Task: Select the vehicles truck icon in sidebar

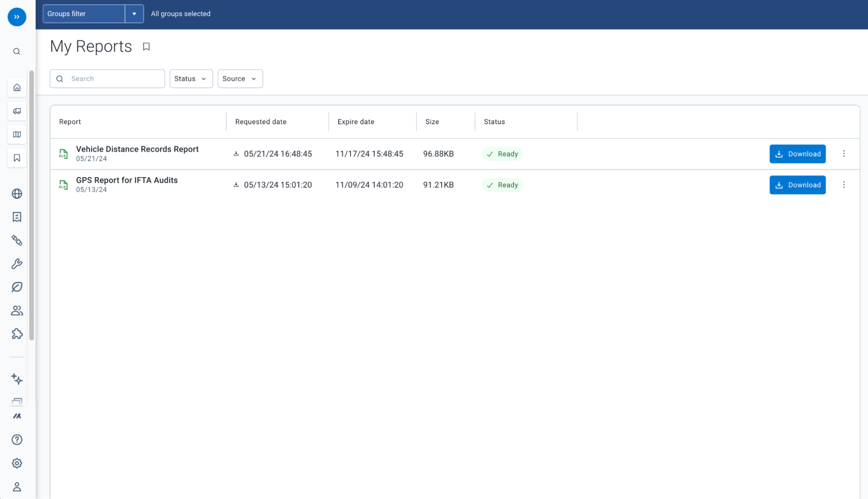Action: (17, 111)
